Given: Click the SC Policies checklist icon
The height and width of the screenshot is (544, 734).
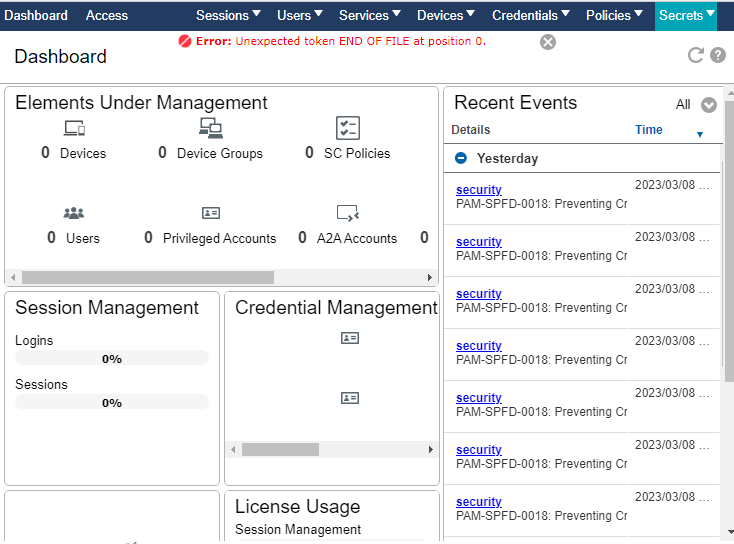Looking at the screenshot, I should pos(347,128).
